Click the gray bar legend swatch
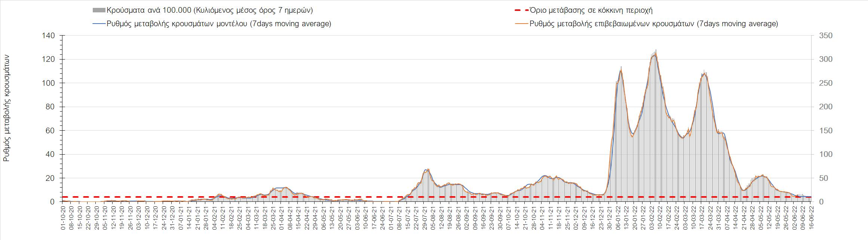Image resolution: width=868 pixels, height=240 pixels. [x=99, y=10]
